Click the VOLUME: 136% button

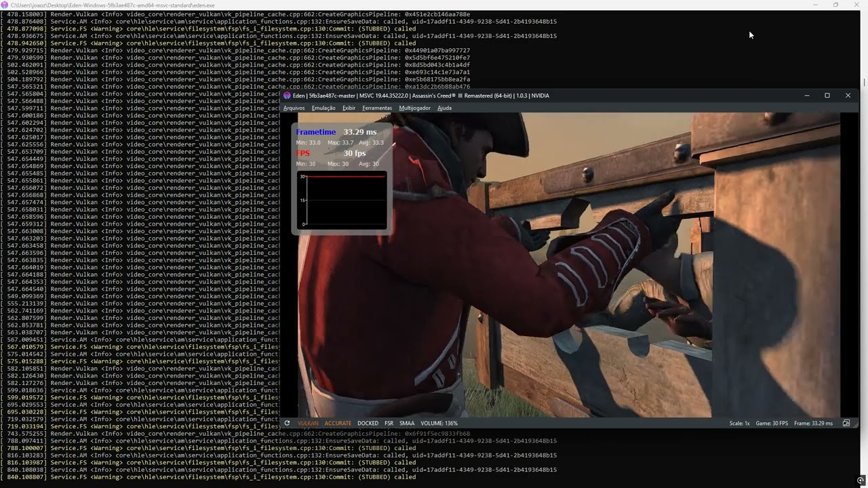(439, 423)
